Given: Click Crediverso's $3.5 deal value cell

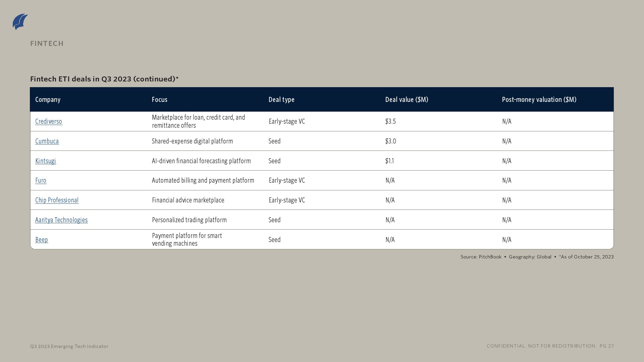Looking at the screenshot, I should (390, 121).
